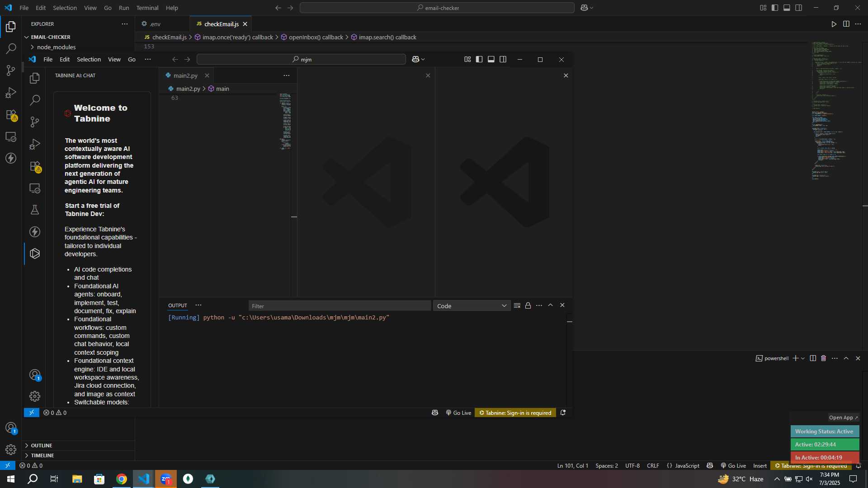Screen dimensions: 868x488
Task: Open the Code output channel dropdown
Action: point(472,306)
